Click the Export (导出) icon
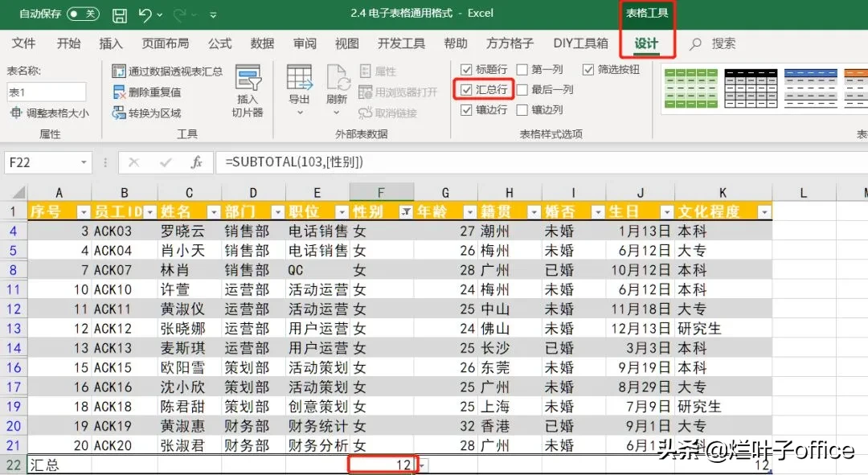This screenshot has height=475, width=868. point(300,77)
